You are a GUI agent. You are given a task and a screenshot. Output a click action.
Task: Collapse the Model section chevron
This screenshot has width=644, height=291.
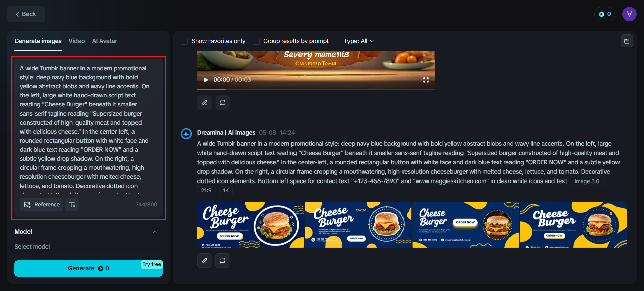[x=155, y=232]
